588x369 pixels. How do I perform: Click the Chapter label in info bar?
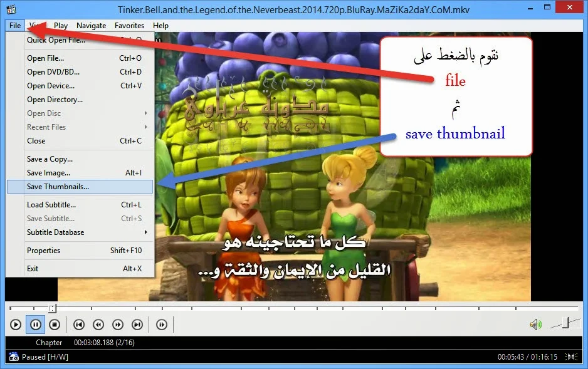pyautogui.click(x=49, y=343)
